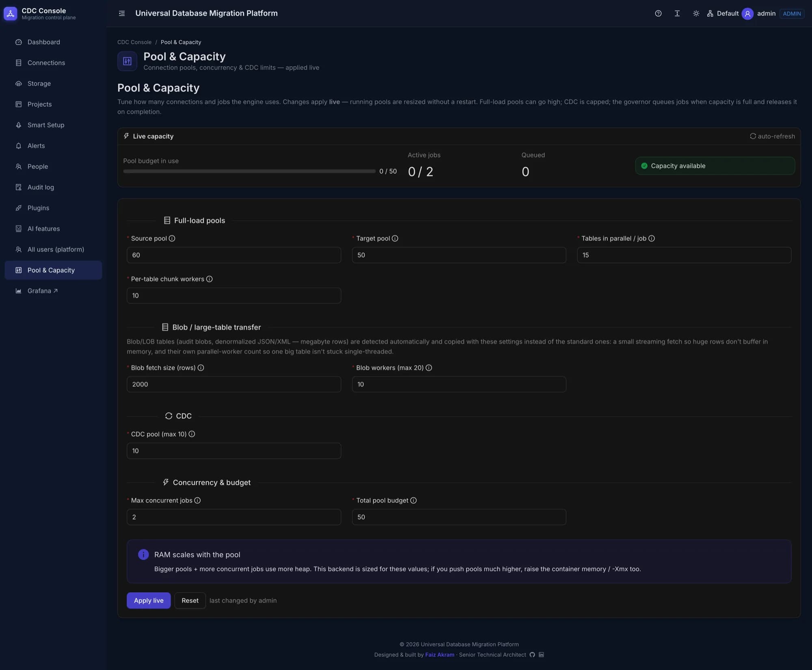Image resolution: width=812 pixels, height=670 pixels.
Task: Click the CDC Console logo icon
Action: [10, 13]
